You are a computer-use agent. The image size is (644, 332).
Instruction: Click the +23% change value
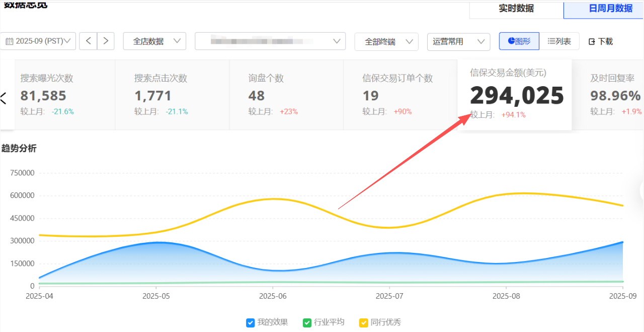click(288, 111)
